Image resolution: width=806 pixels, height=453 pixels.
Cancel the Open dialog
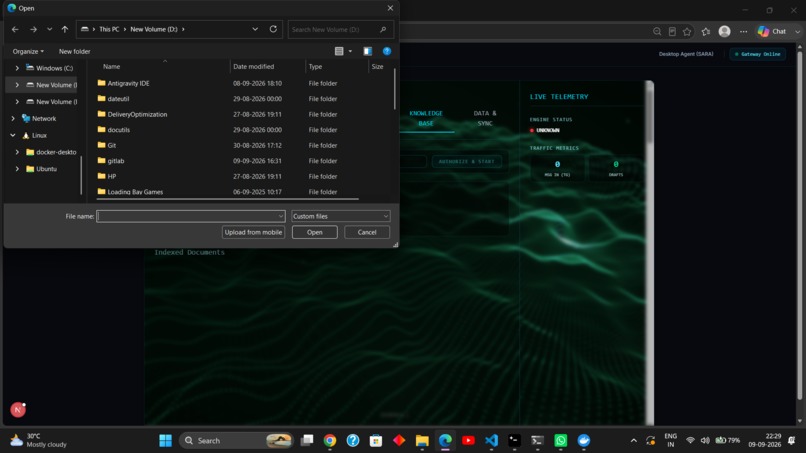367,232
